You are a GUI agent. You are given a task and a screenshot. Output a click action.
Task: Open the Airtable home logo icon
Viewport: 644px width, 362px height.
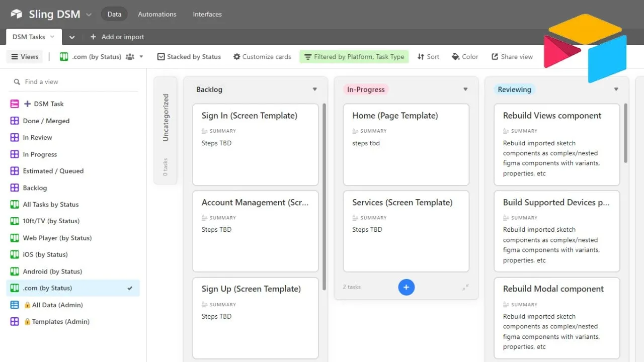pyautogui.click(x=16, y=14)
